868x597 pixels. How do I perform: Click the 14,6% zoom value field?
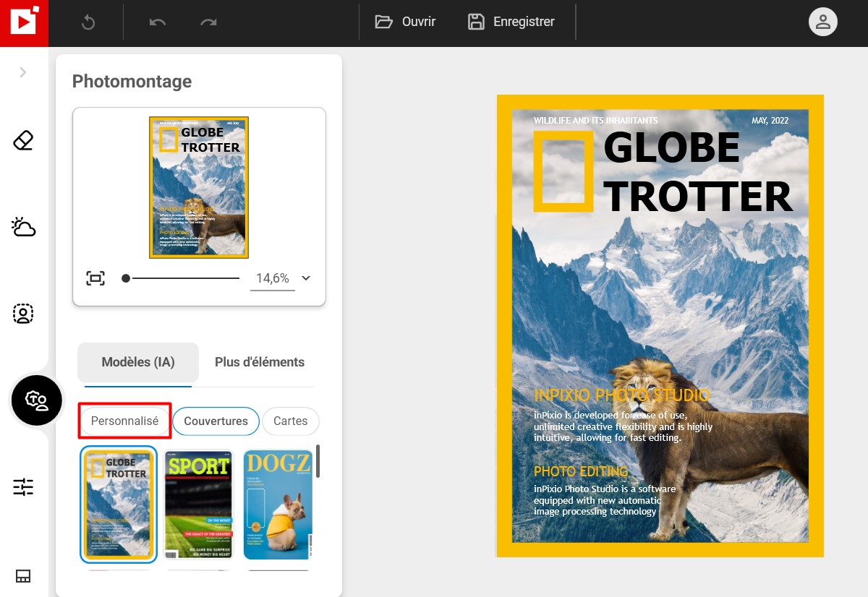coord(273,278)
